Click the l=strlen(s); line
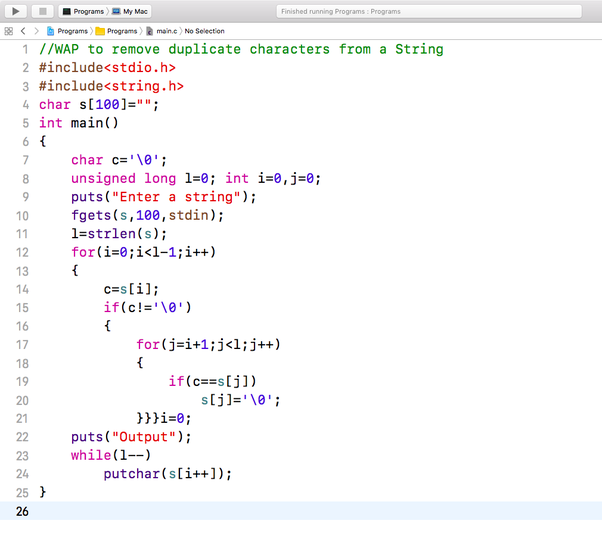 [119, 233]
